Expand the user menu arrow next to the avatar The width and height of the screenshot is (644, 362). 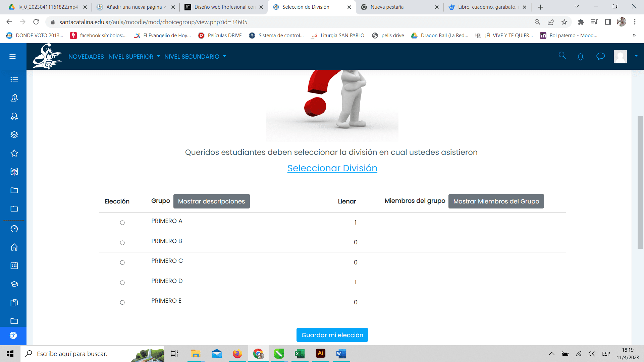(636, 56)
